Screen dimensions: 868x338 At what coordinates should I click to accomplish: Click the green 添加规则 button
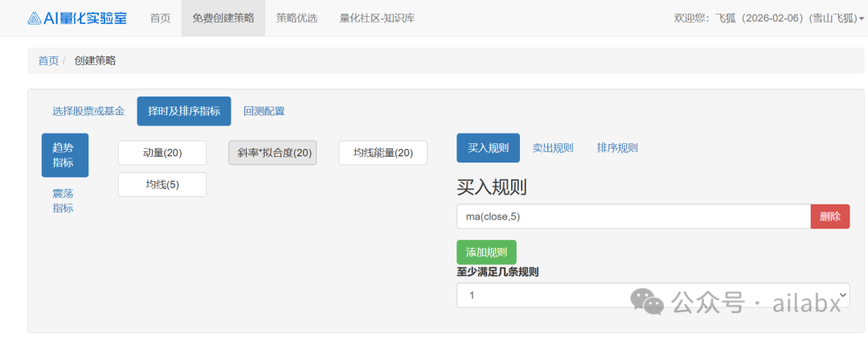pos(486,252)
